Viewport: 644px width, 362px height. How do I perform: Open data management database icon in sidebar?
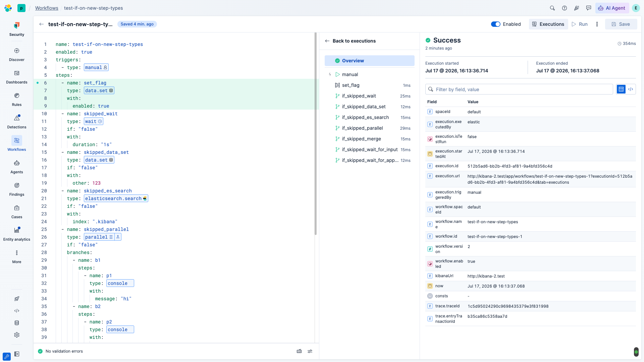click(x=17, y=323)
